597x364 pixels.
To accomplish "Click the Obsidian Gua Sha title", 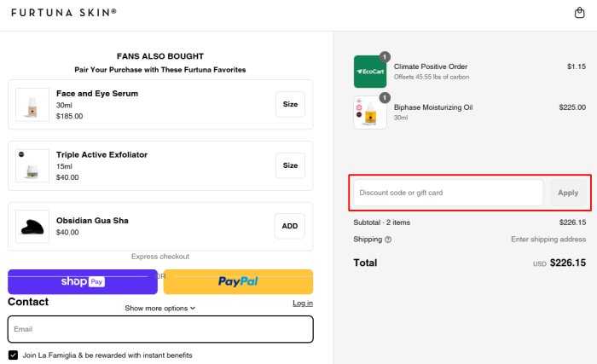I will pyautogui.click(x=92, y=221).
